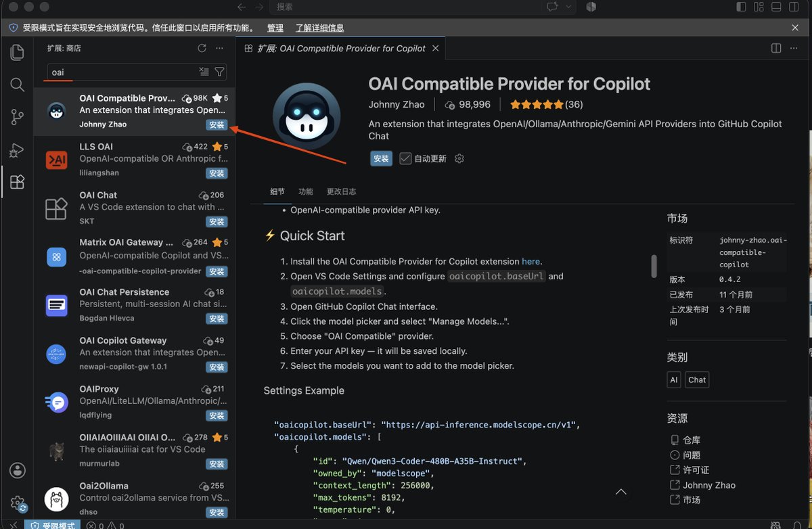Click the five-star rating of the extension
812x529 pixels.
(x=537, y=104)
